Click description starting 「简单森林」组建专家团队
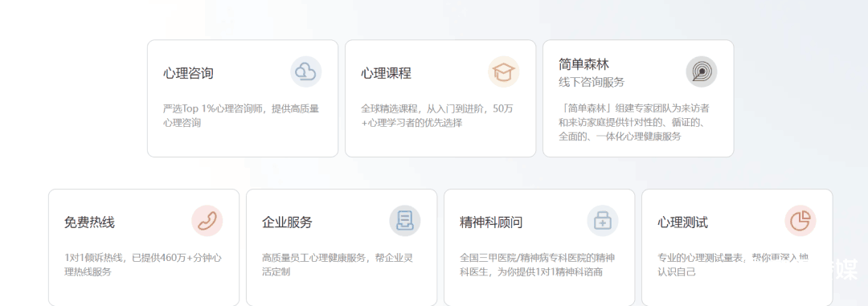 (634, 122)
